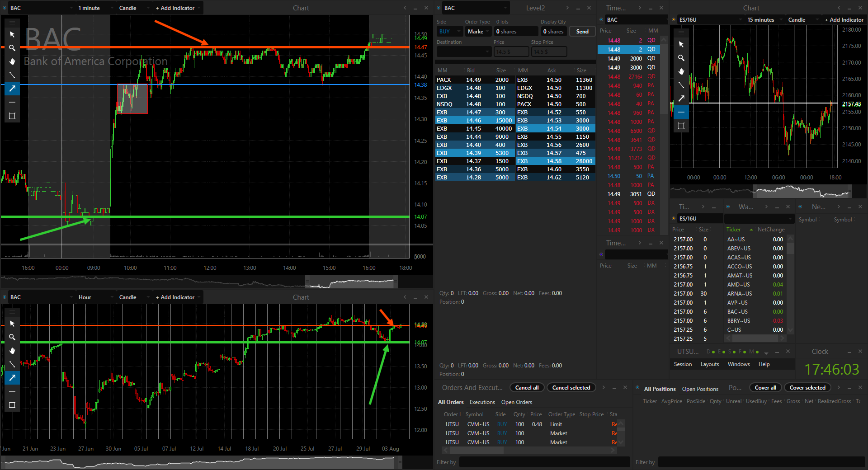The image size is (868, 470).
Task: Open the Help menu
Action: pos(764,364)
